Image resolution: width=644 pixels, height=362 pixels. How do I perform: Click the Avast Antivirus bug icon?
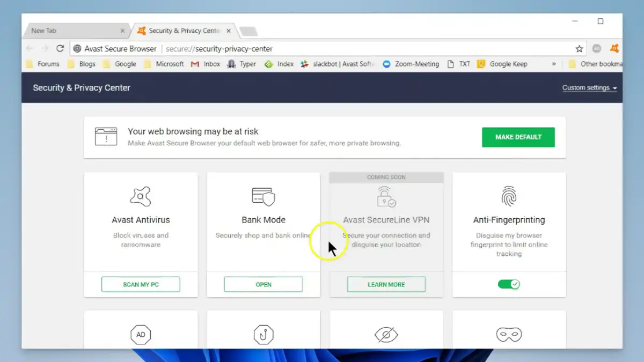(140, 196)
